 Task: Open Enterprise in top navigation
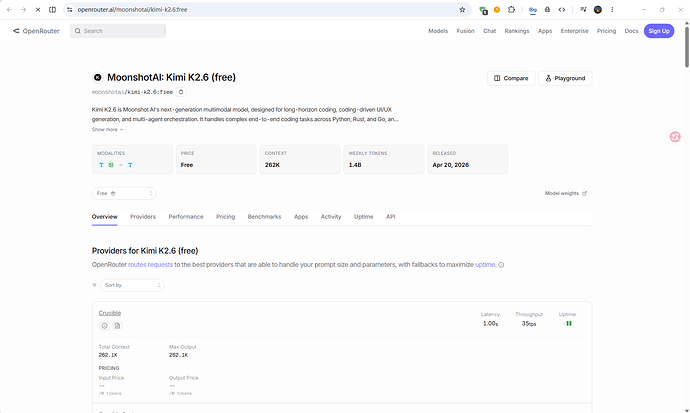point(574,31)
